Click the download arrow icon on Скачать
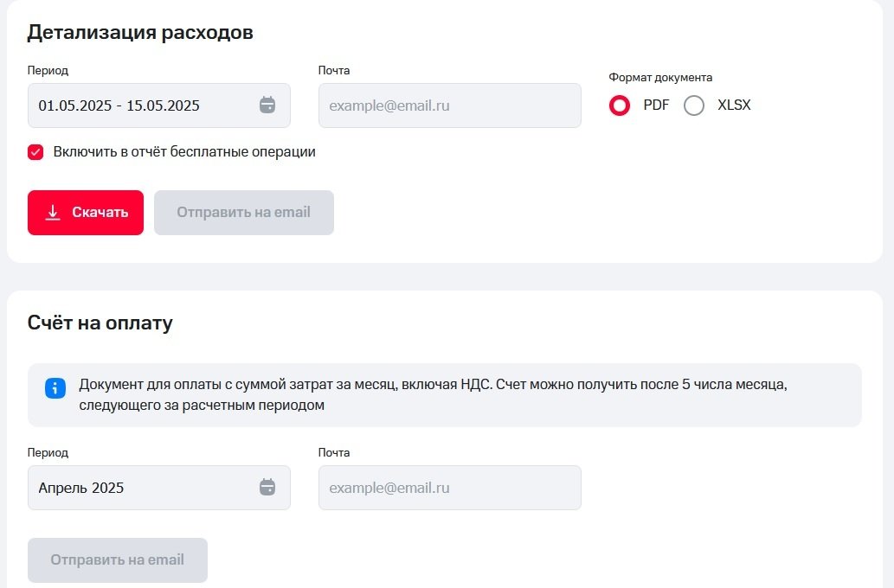The image size is (894, 588). pyautogui.click(x=53, y=213)
